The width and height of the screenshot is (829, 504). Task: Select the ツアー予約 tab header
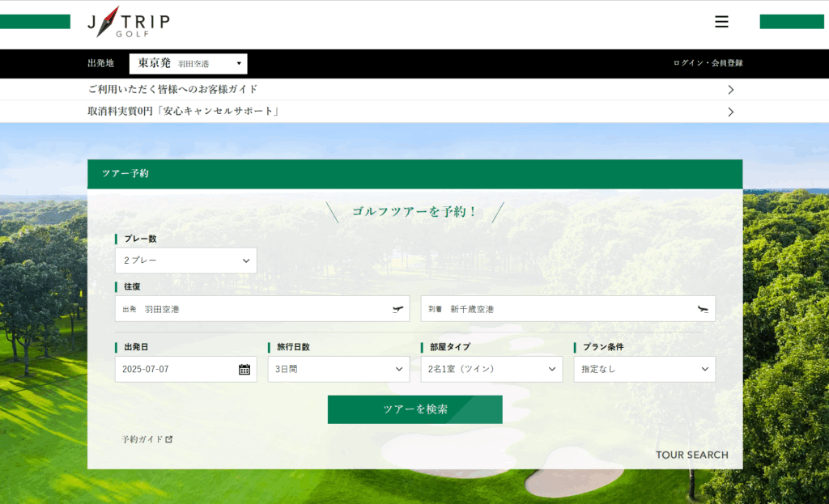(x=125, y=173)
